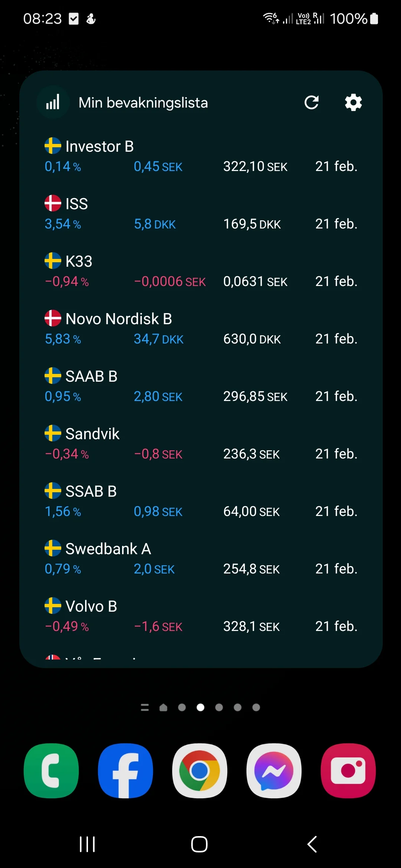The image size is (401, 868).
Task: Tap the SAAB B stock name
Action: pyautogui.click(x=91, y=376)
